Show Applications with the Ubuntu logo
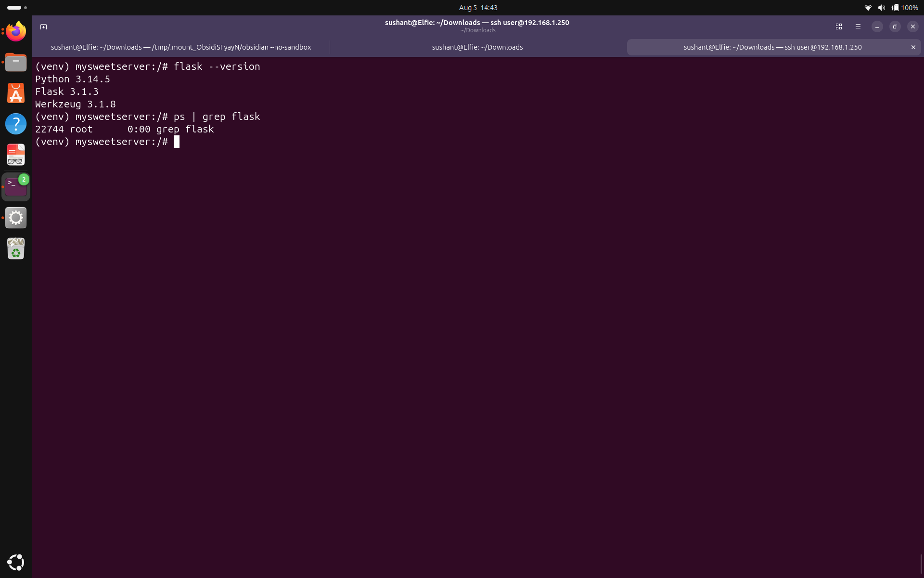 16,562
